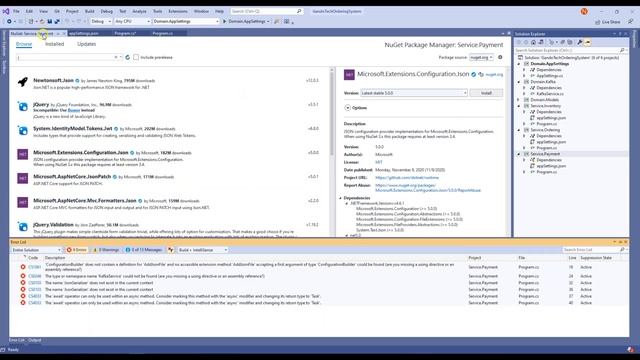Click the Start Debugging play icon
The image size is (640, 360).
pos(224,21)
